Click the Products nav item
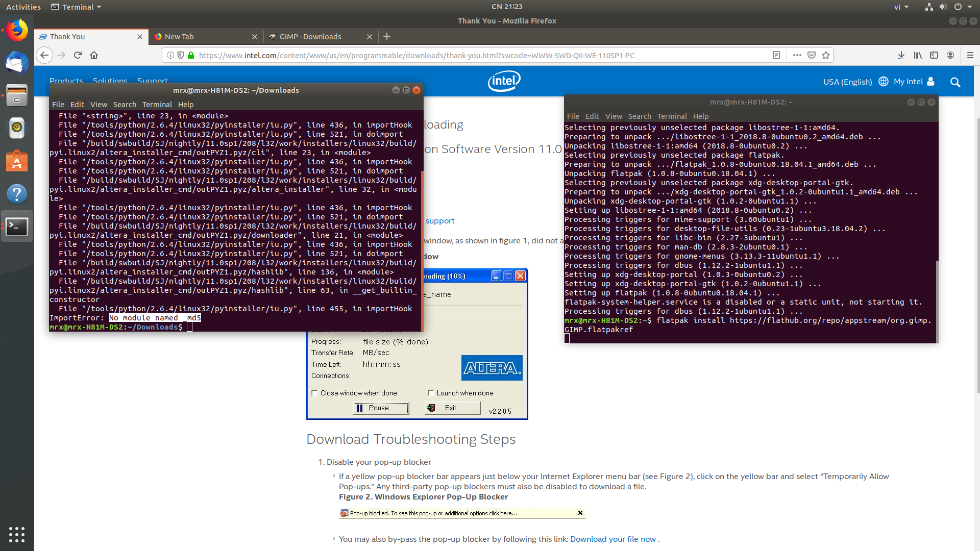Viewport: 980px width, 551px height. point(66,81)
